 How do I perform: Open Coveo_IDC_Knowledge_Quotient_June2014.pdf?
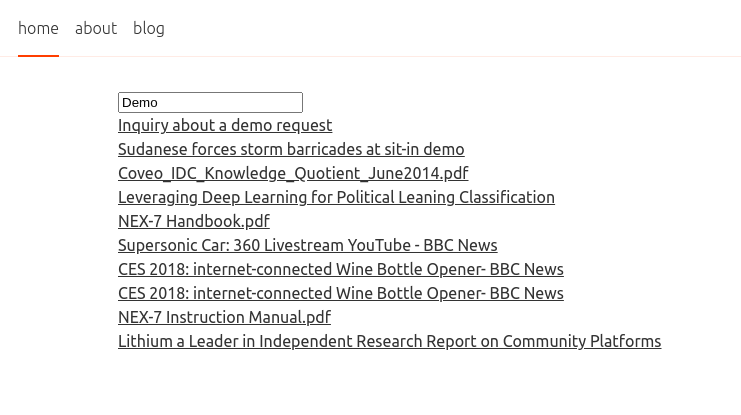point(293,173)
